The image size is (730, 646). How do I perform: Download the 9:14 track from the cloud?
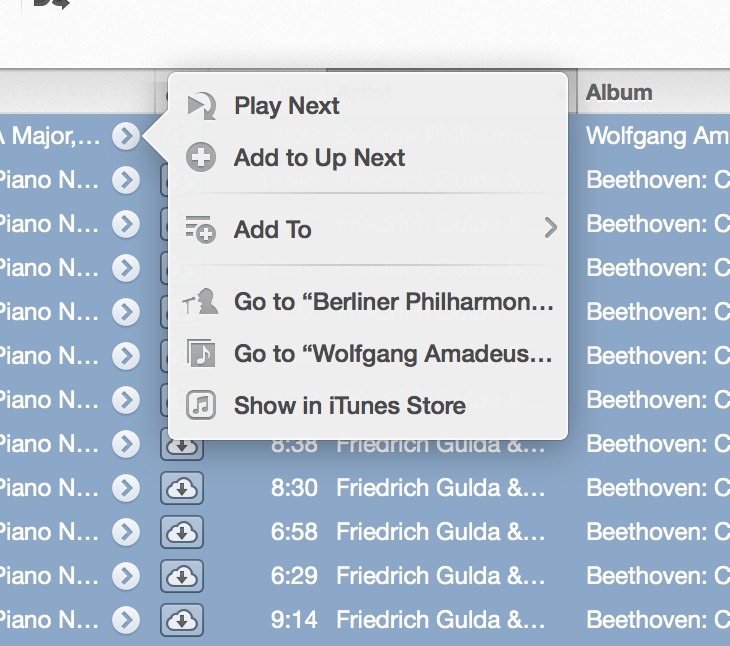(182, 620)
